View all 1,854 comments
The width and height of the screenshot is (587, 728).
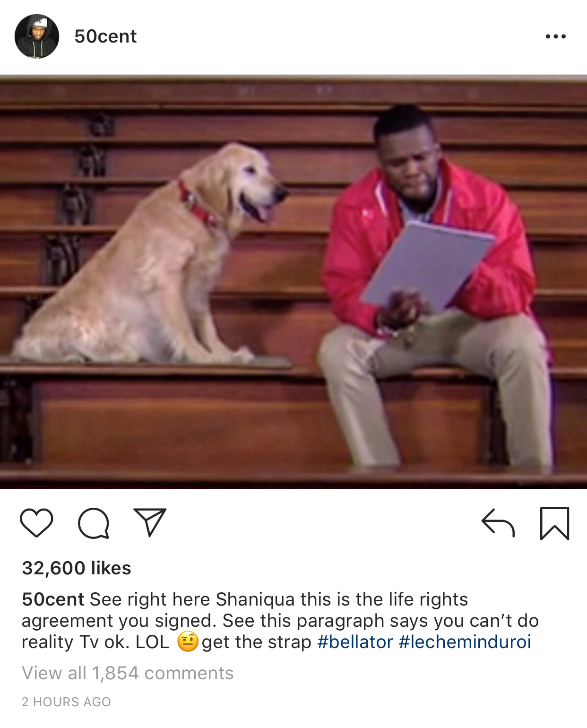(128, 673)
